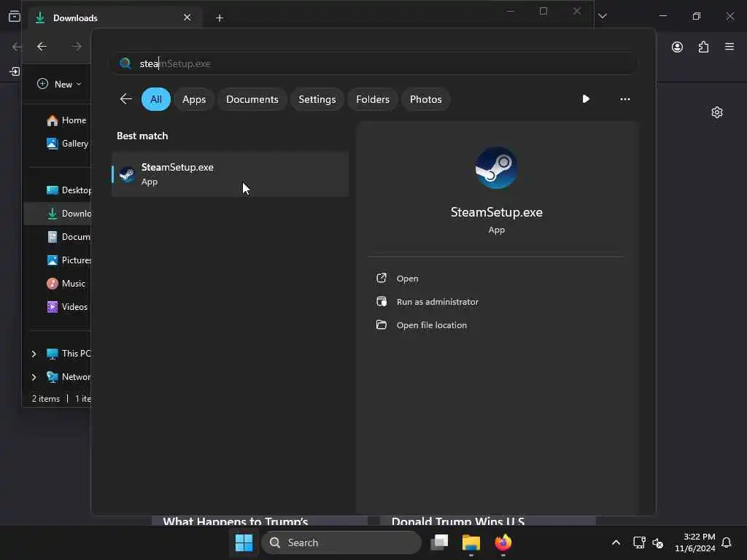The height and width of the screenshot is (560, 747).
Task: Close the Downloads tab in File Explorer
Action: point(187,17)
